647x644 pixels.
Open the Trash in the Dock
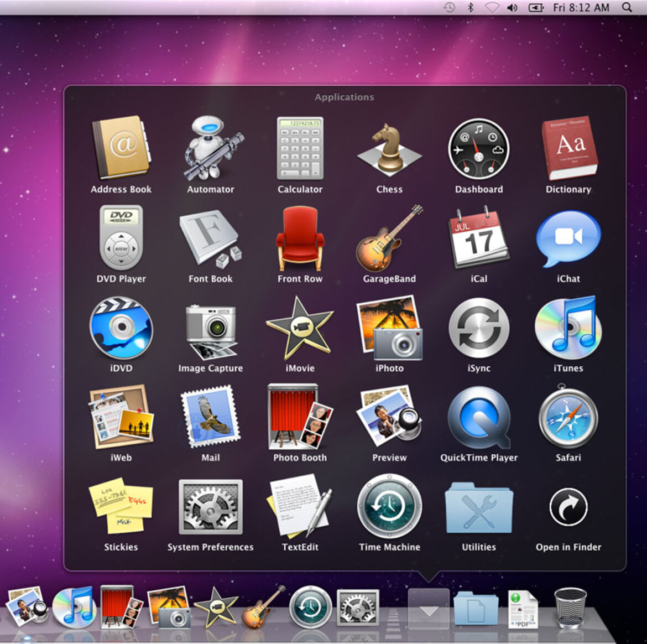coord(570,608)
